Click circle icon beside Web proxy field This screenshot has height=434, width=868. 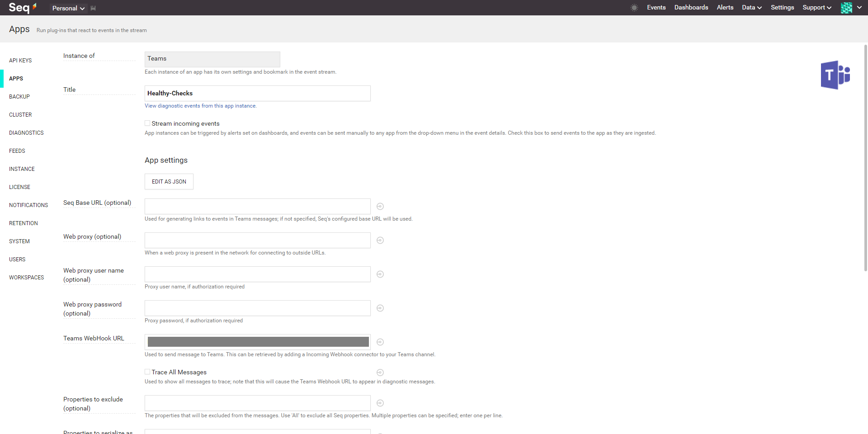(380, 241)
